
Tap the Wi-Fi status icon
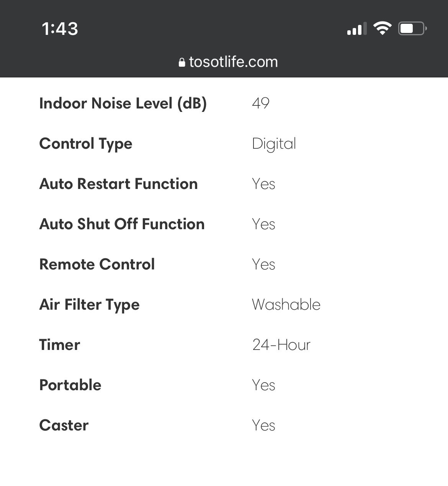382,28
